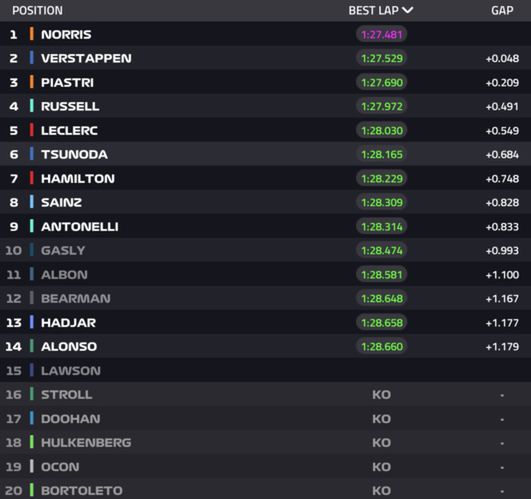Click the light blue team bar beside Sainz
Image resolution: width=531 pixels, height=499 pixels.
tap(31, 202)
